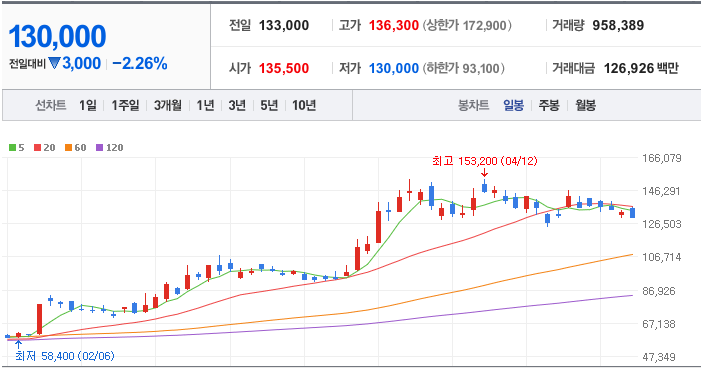Click the 166,079 price axis label
Image resolution: width=701 pixels, height=370 pixels.
[662, 158]
